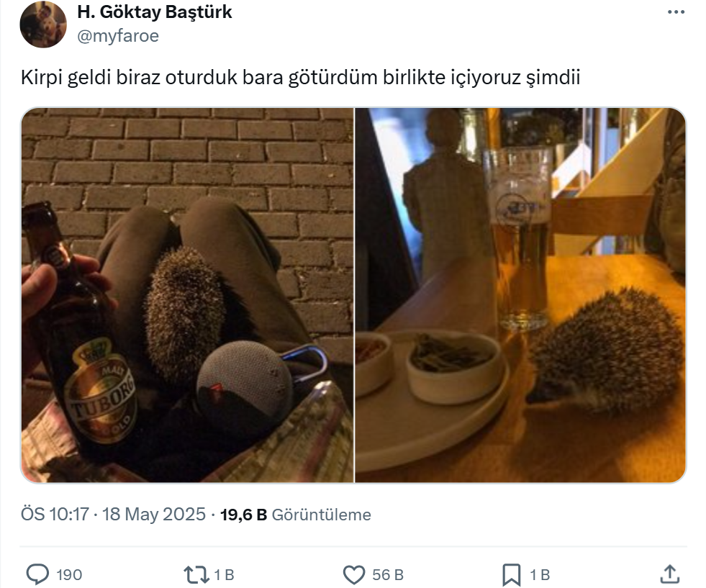This screenshot has width=706, height=588.
Task: Open the three-dot more options menu
Action: click(676, 12)
